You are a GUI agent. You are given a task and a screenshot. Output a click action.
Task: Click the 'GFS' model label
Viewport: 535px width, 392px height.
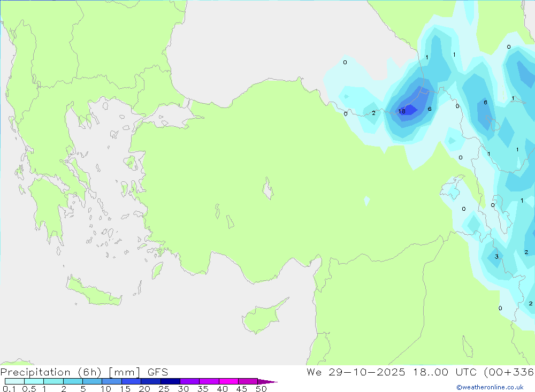158,372
